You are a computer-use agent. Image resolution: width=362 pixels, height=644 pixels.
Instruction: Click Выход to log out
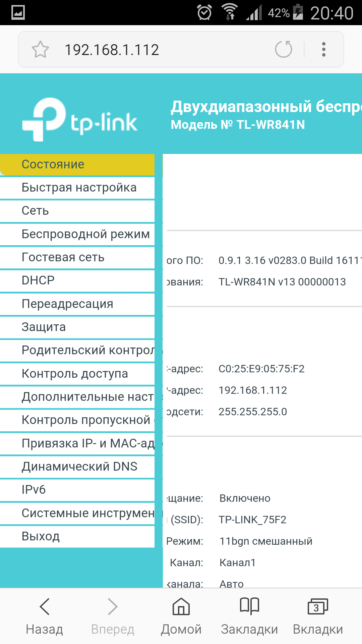click(x=77, y=536)
